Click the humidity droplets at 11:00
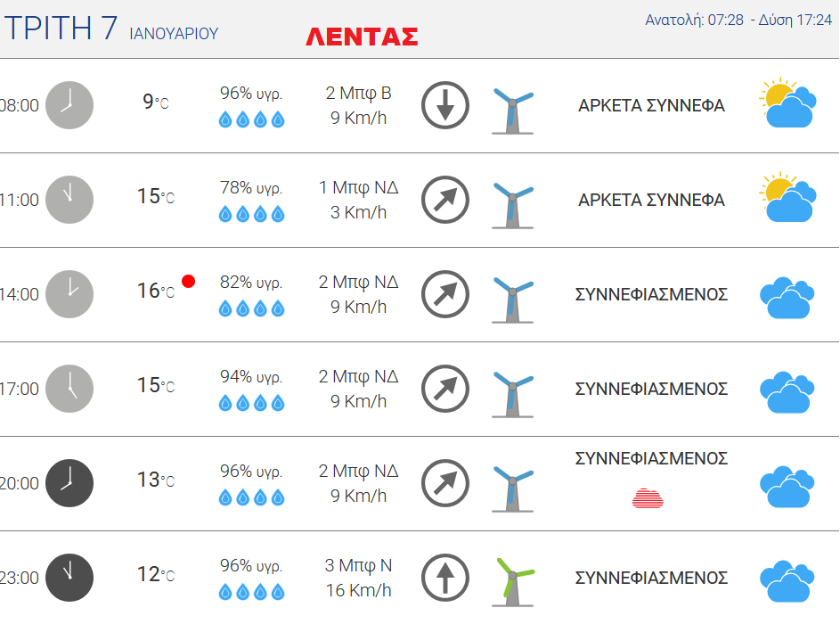Viewport: 840px width, 624px height. pyautogui.click(x=251, y=214)
